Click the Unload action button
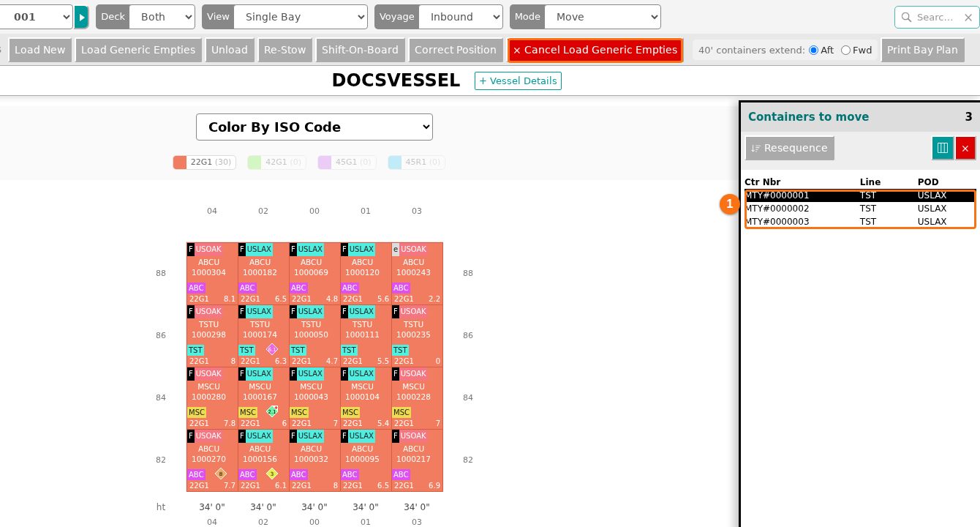The width and height of the screenshot is (980, 527). 230,50
